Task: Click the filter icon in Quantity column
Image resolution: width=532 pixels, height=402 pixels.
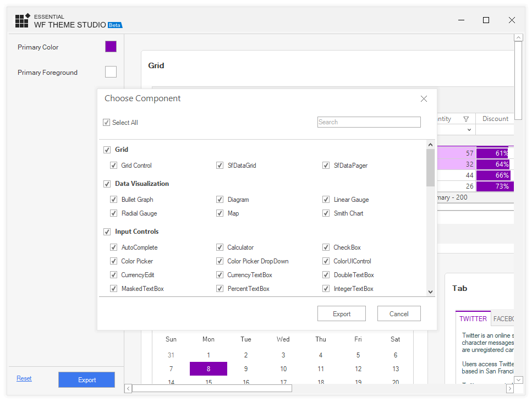Action: coord(466,119)
